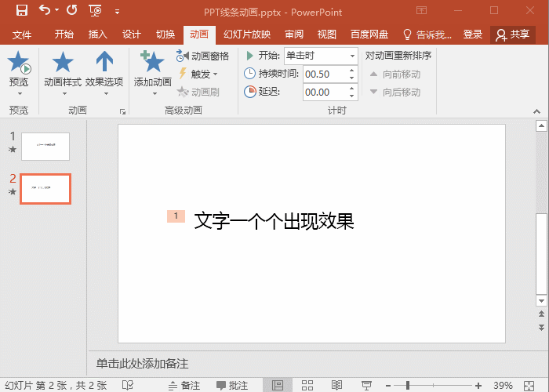Collapse the ribbon with chevron

(536, 111)
